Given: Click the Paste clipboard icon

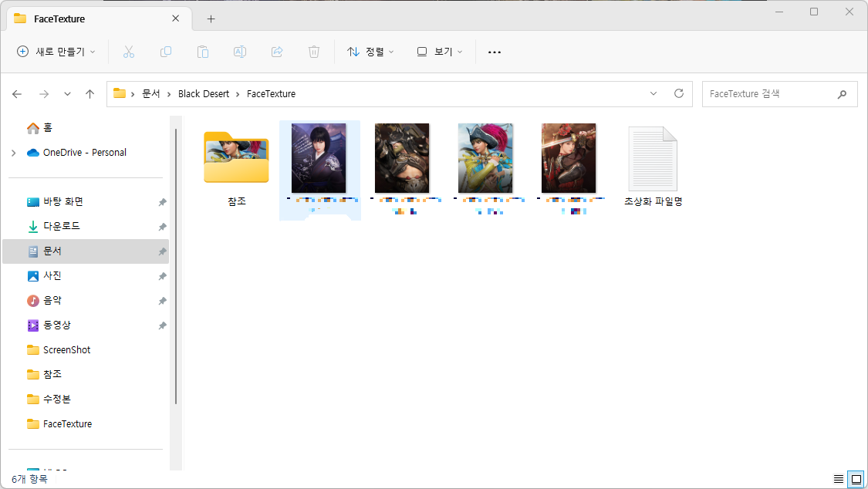Looking at the screenshot, I should coord(203,52).
